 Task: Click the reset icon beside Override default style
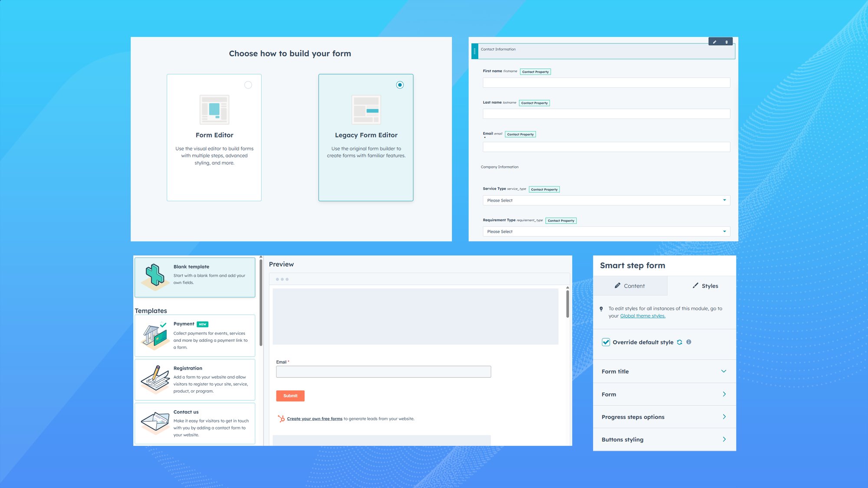tap(680, 342)
